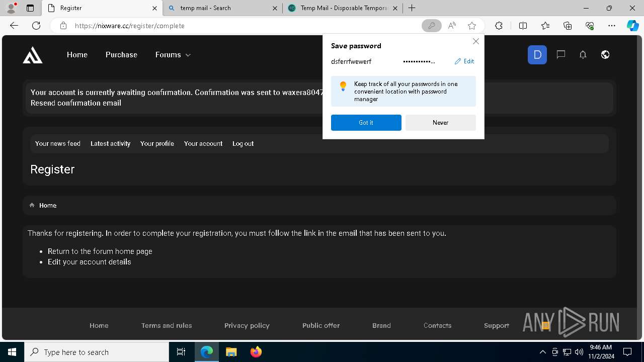Open Split screen icon

523,26
